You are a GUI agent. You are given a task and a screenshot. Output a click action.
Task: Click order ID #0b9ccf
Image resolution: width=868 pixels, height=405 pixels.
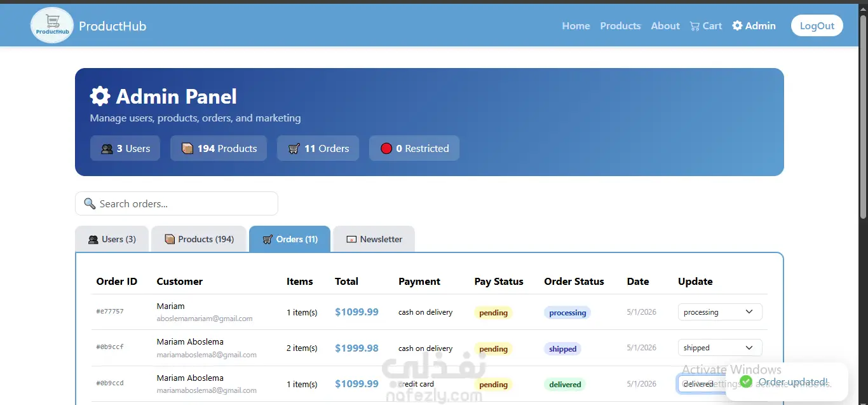click(110, 347)
